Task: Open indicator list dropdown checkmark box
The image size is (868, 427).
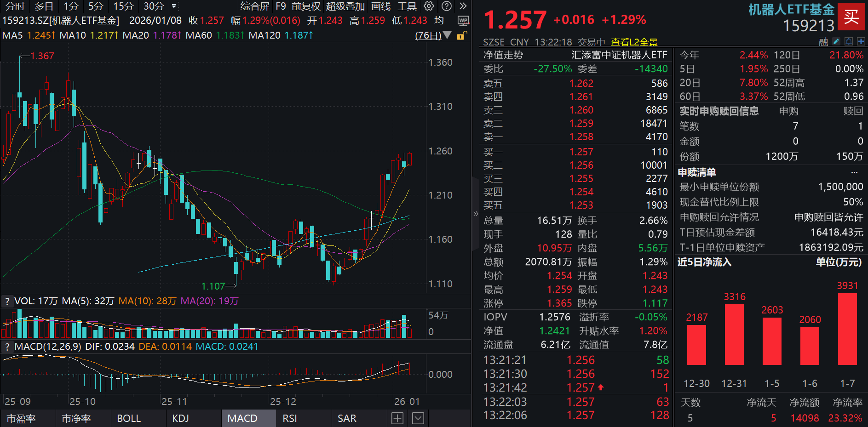Action: pos(418,418)
